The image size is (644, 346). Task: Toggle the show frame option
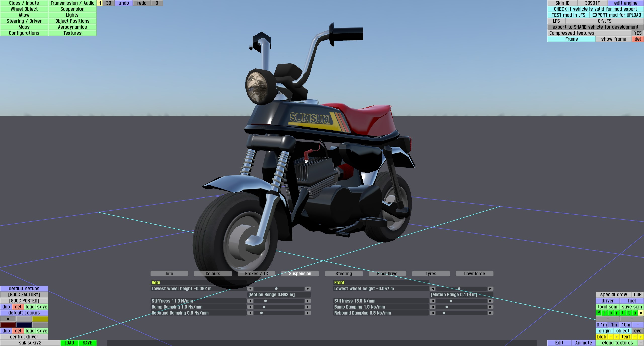(614, 39)
